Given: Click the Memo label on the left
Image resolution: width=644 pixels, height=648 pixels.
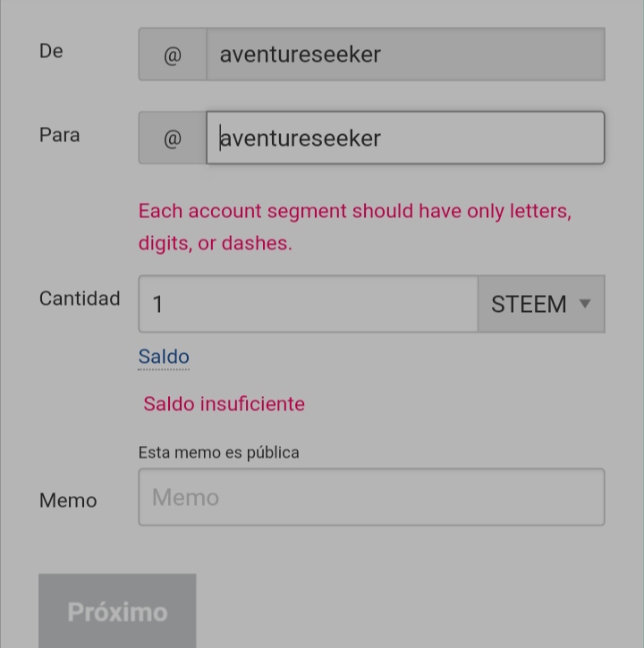Looking at the screenshot, I should coord(68,501).
